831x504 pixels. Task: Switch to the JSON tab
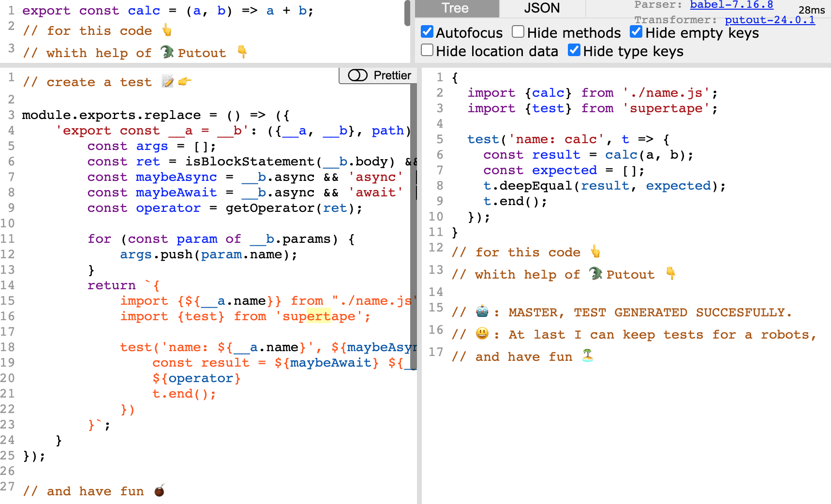click(542, 8)
